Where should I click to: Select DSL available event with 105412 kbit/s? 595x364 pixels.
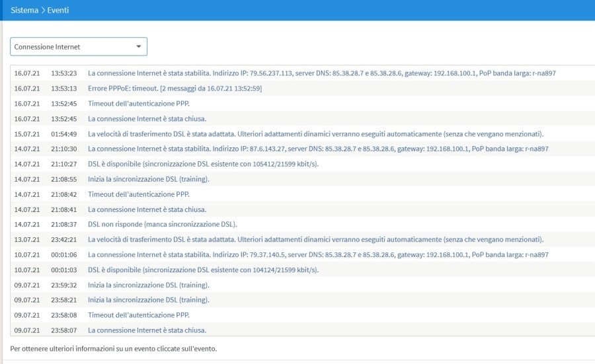203,164
